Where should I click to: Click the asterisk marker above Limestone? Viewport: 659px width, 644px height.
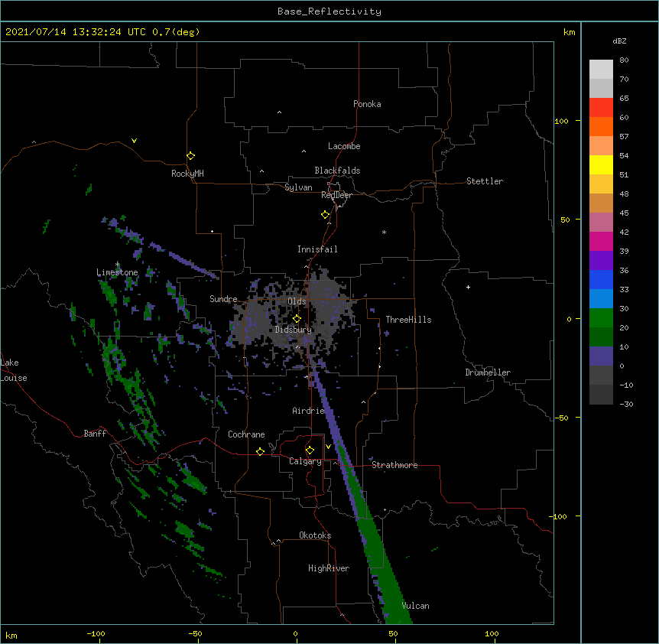(x=117, y=264)
